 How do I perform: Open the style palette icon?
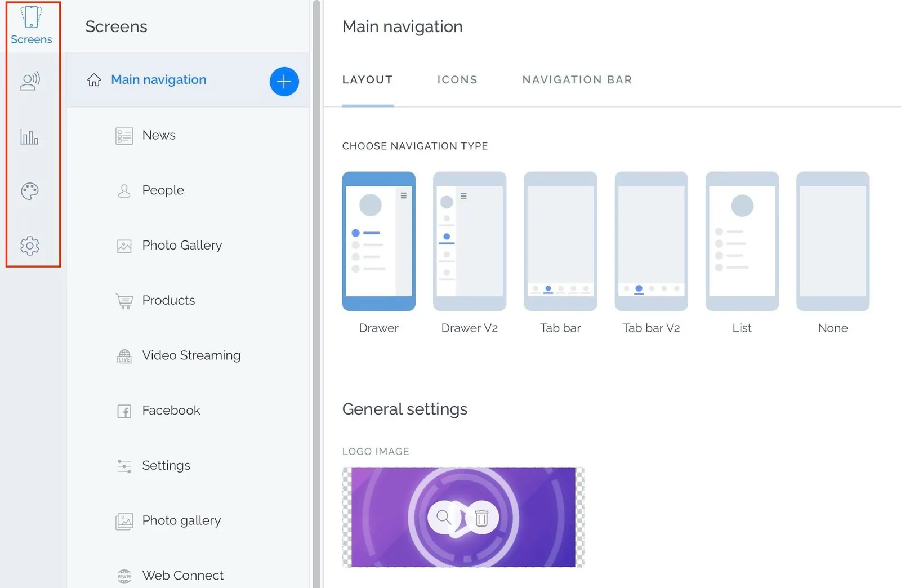point(30,191)
